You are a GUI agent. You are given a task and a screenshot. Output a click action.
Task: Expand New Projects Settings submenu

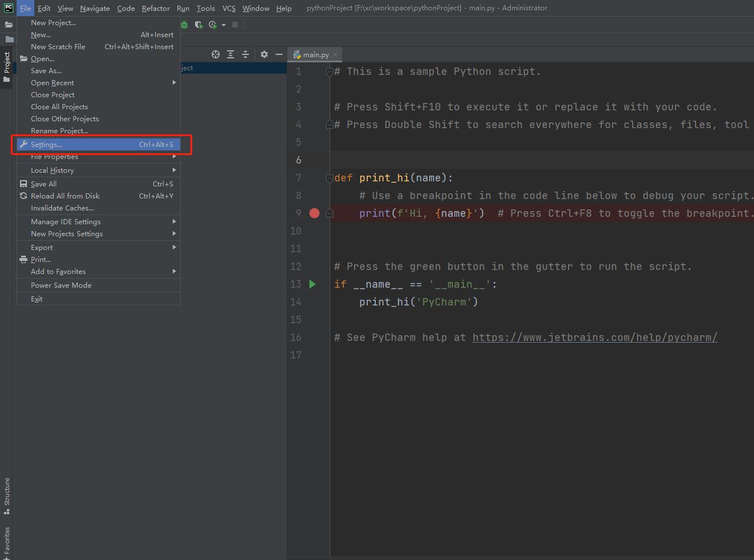(x=99, y=234)
